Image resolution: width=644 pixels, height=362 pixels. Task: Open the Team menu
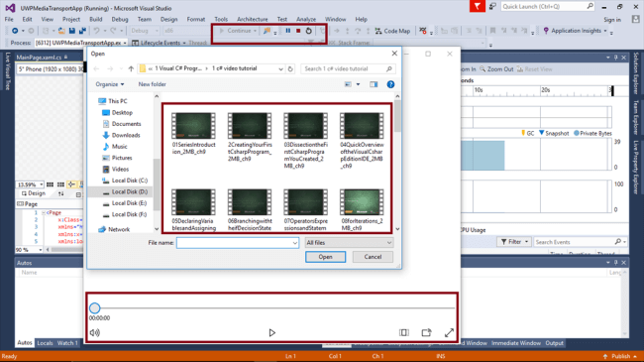pyautogui.click(x=145, y=19)
